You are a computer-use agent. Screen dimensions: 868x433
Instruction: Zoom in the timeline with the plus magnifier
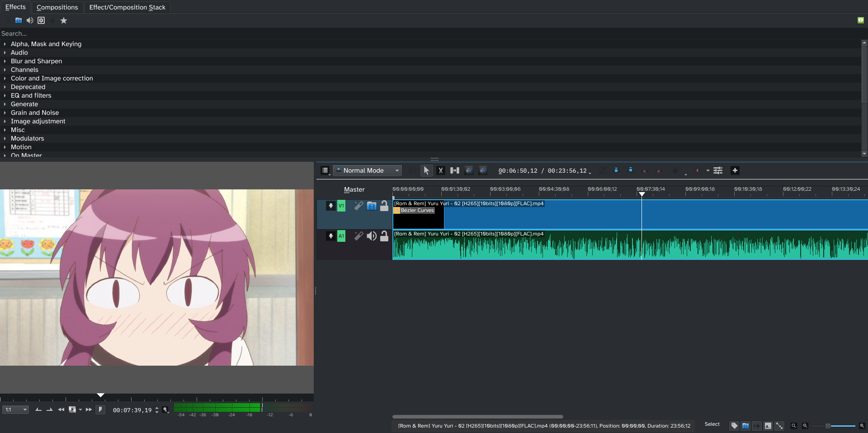click(x=862, y=426)
